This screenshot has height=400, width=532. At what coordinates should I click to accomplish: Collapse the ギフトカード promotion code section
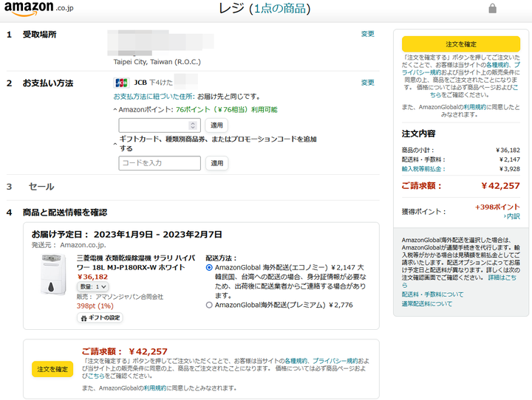tap(115, 144)
